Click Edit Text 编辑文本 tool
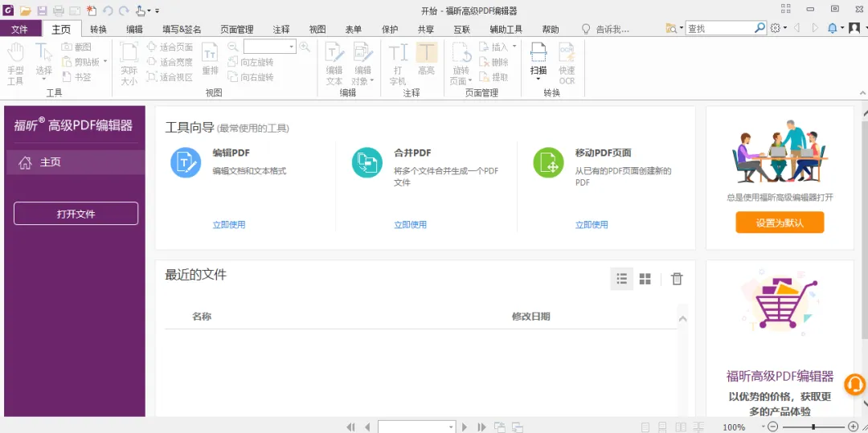 [334, 63]
